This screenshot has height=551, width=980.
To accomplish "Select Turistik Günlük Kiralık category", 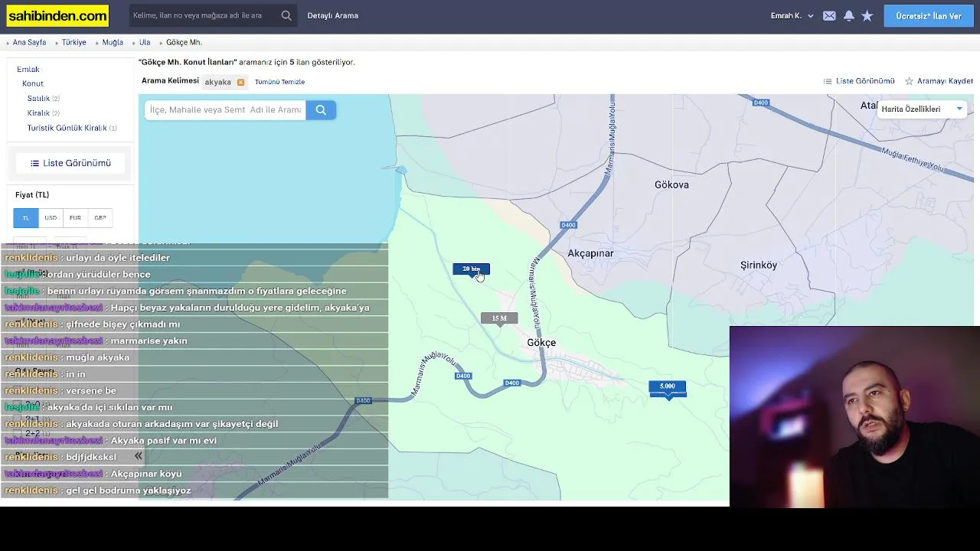I will click(72, 128).
